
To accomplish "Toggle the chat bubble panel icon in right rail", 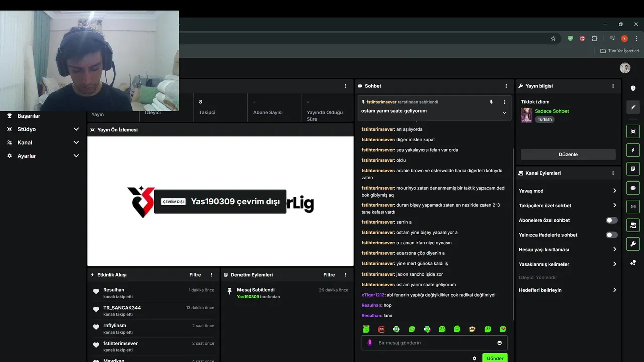I will pos(633,188).
